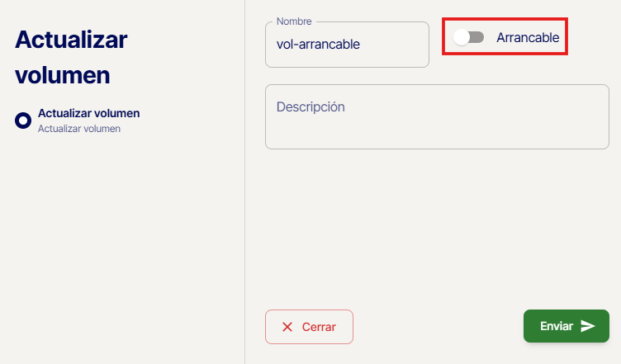Click the paper plane send icon
Image resolution: width=621 pixels, height=364 pixels.
pos(588,326)
